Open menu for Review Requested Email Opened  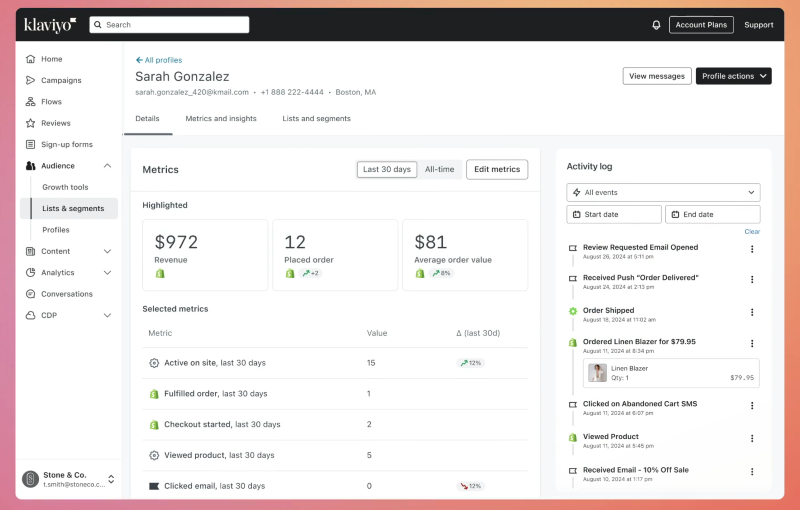pos(752,249)
